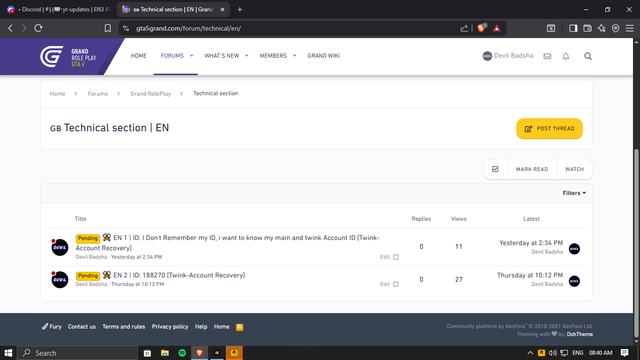Show hidden system tray icons chevron
This screenshot has height=360, width=640.
coord(530,353)
